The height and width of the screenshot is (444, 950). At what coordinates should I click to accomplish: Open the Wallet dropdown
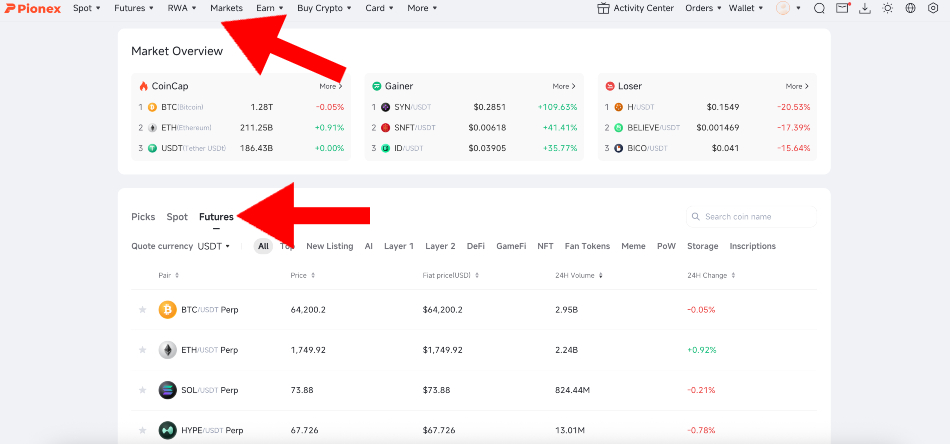click(746, 8)
